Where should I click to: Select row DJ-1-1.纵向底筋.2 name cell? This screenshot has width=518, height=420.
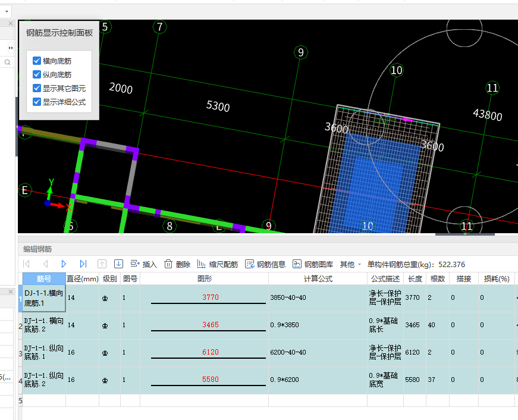point(44,380)
